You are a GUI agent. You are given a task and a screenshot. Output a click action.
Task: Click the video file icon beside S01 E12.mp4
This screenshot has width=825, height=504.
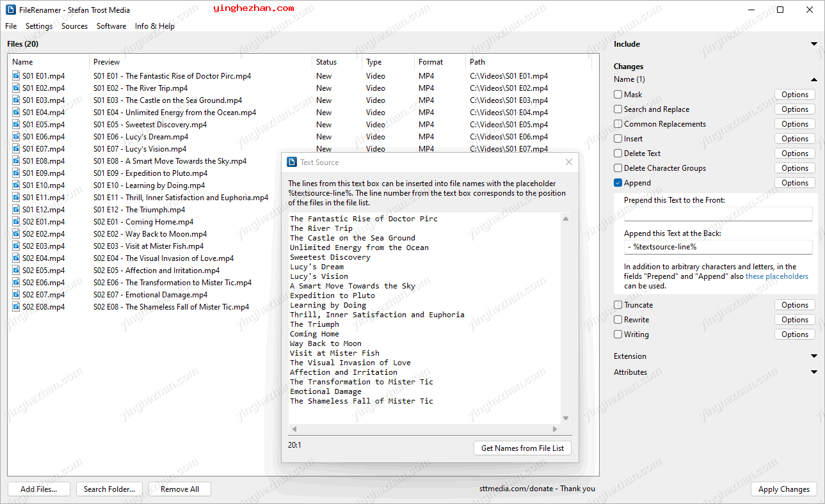pyautogui.click(x=17, y=210)
